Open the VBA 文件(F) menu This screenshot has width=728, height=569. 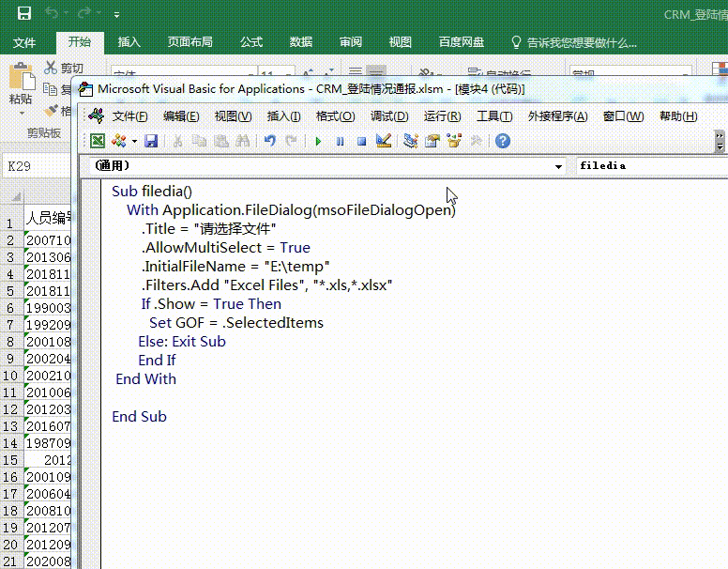click(130, 116)
